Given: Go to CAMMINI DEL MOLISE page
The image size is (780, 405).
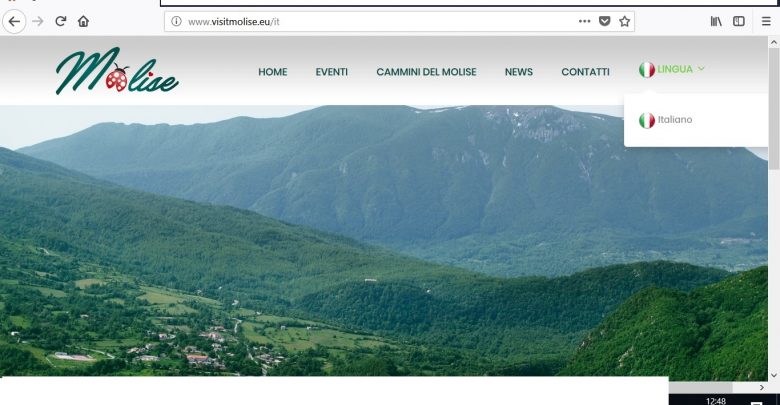Looking at the screenshot, I should click(x=426, y=72).
